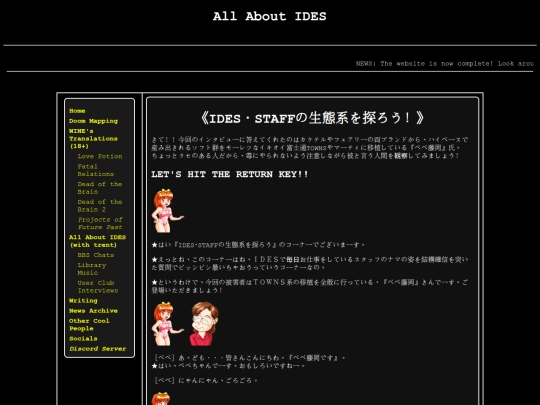Open the Doom Mapping page

[93, 121]
